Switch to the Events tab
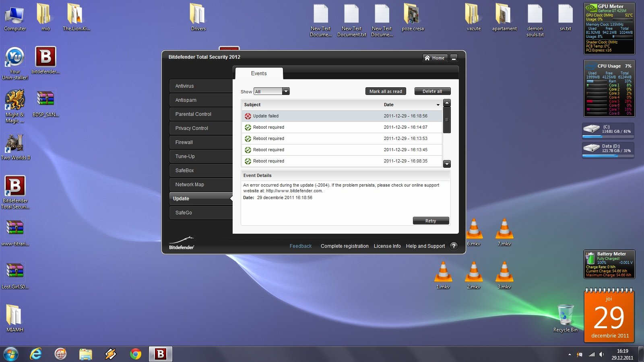The width and height of the screenshot is (644, 362). click(x=259, y=74)
